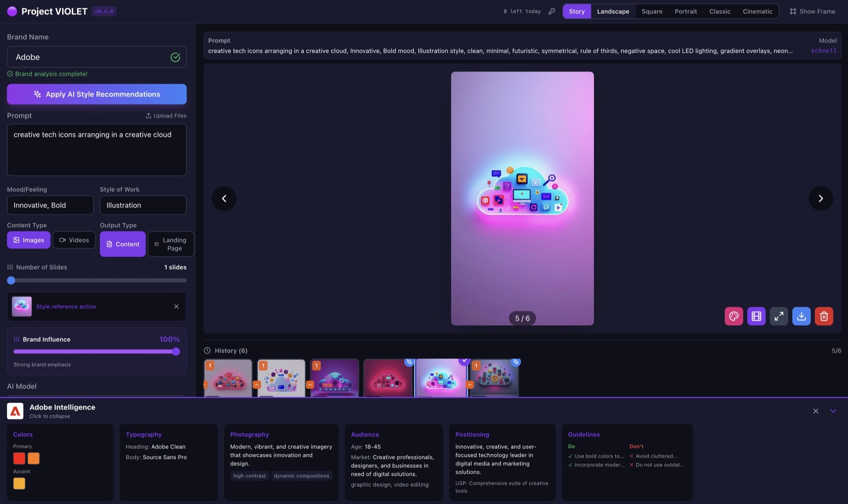This screenshot has height=504, width=848.
Task: Select Videos content type
Action: [74, 240]
